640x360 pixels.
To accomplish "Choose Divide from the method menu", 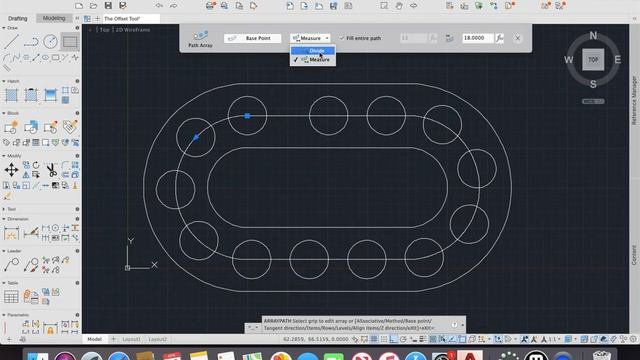I will click(x=313, y=51).
